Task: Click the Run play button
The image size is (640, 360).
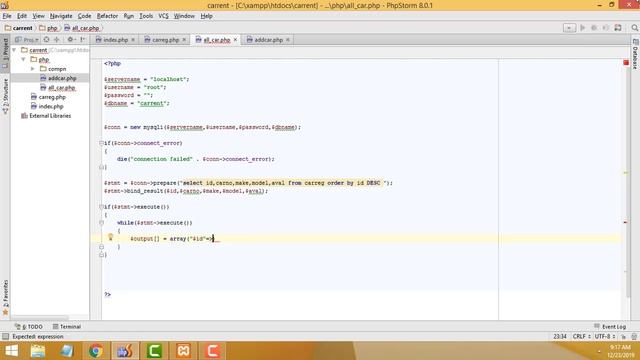Action: click(x=583, y=28)
